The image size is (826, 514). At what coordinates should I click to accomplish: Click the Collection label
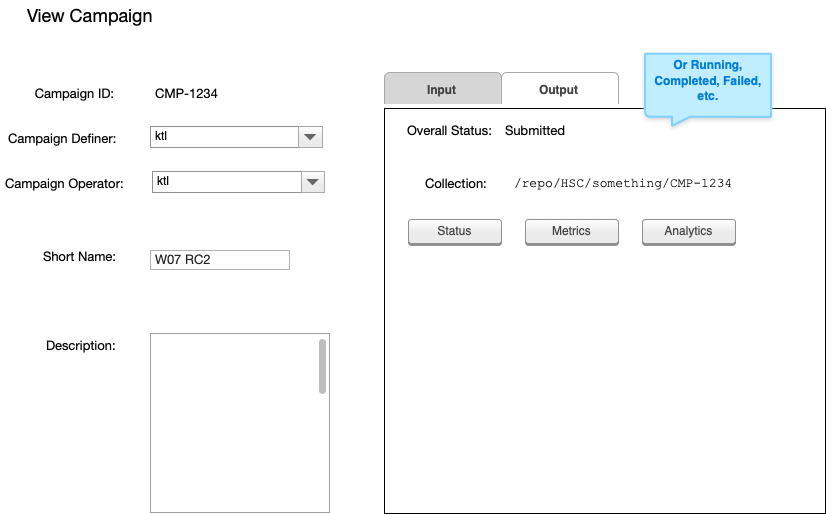click(456, 184)
